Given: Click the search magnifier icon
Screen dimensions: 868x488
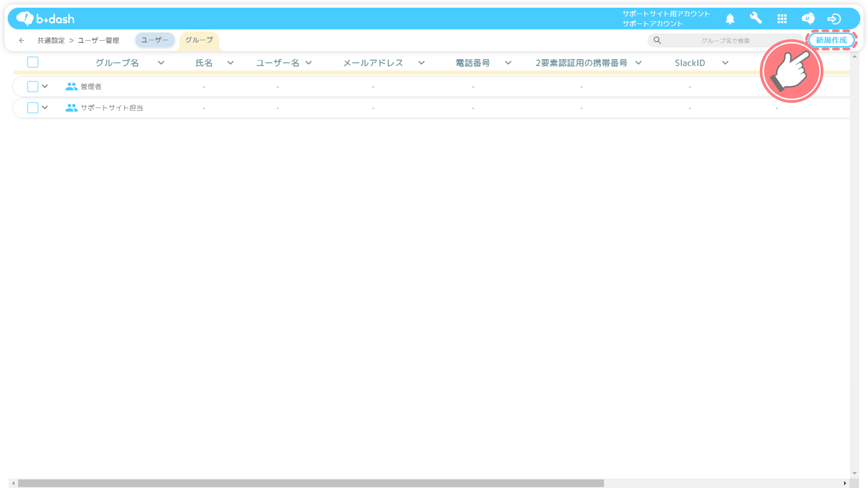Looking at the screenshot, I should tap(657, 40).
